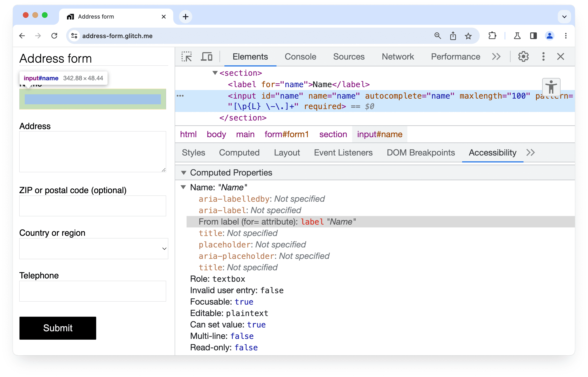
Task: Switch to the Styles tab
Action: [193, 153]
